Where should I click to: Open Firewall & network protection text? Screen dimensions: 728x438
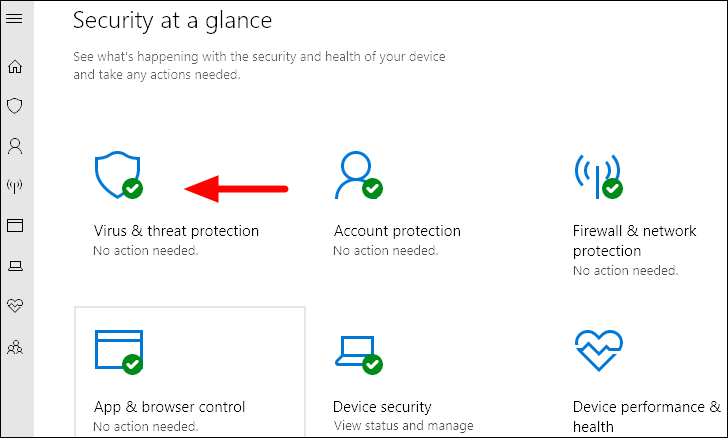click(634, 241)
